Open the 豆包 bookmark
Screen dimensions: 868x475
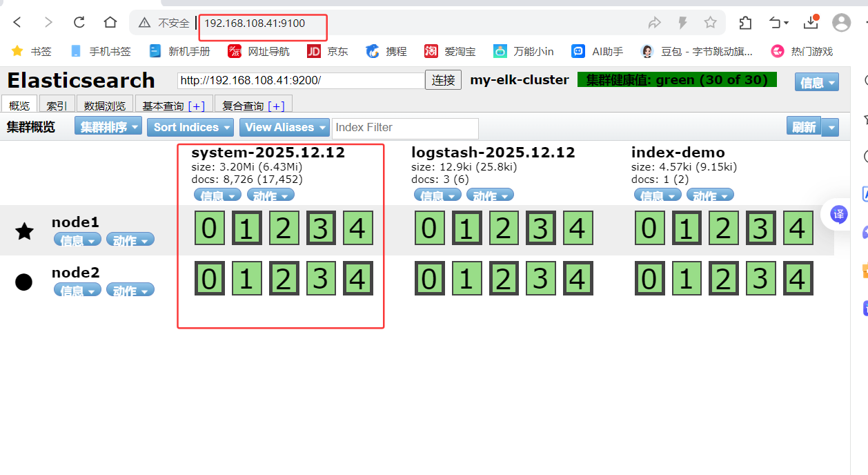click(697, 51)
